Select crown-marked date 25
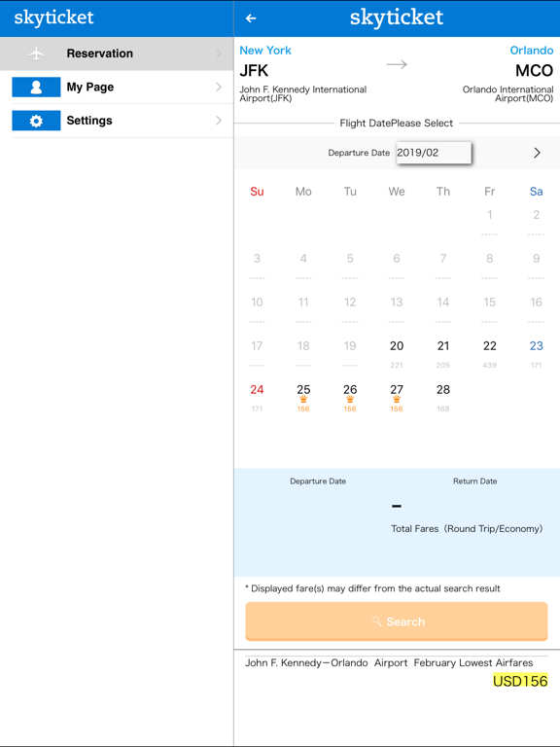 [303, 397]
